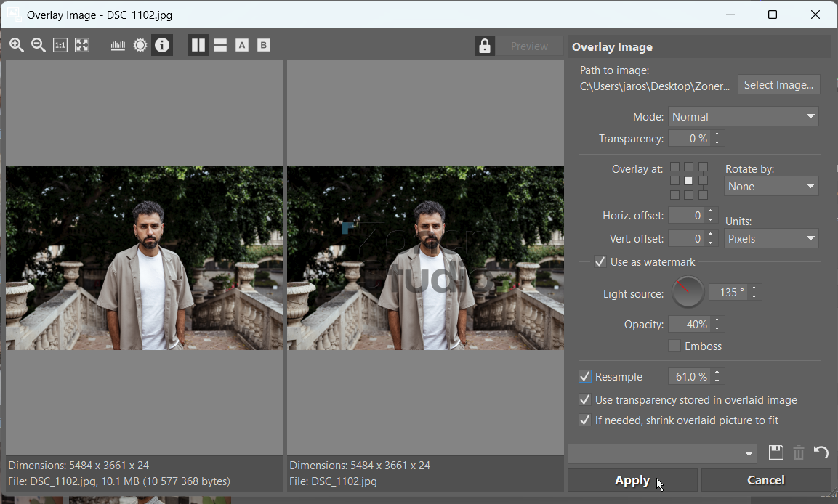
Task: Click the Opacity value field
Action: point(689,325)
